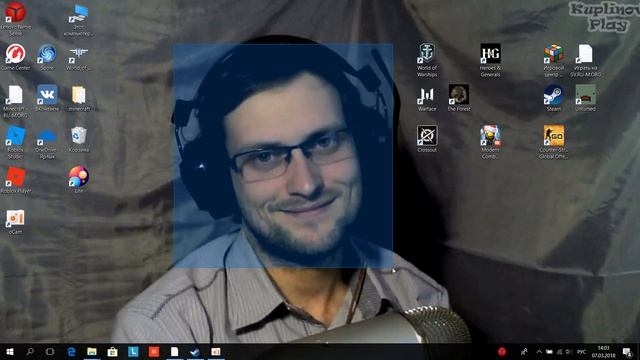
Task: Launch World of Warships shortcut
Action: [x=427, y=60]
